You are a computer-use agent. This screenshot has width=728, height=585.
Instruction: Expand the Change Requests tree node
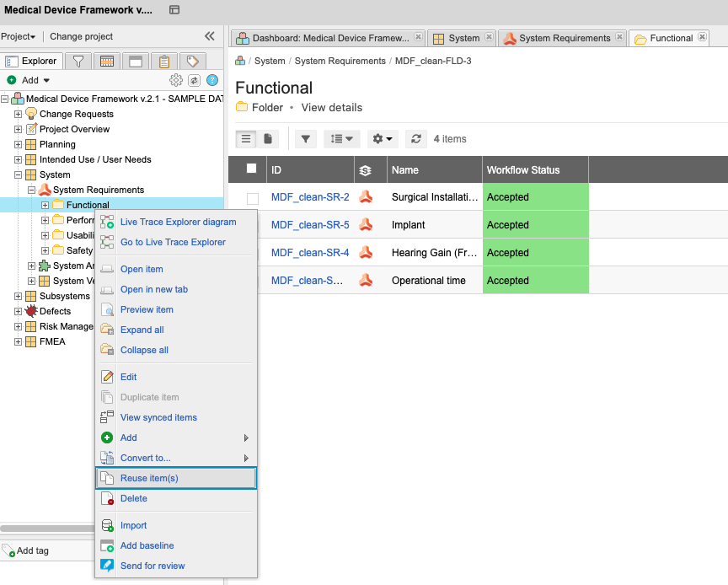[x=19, y=114]
